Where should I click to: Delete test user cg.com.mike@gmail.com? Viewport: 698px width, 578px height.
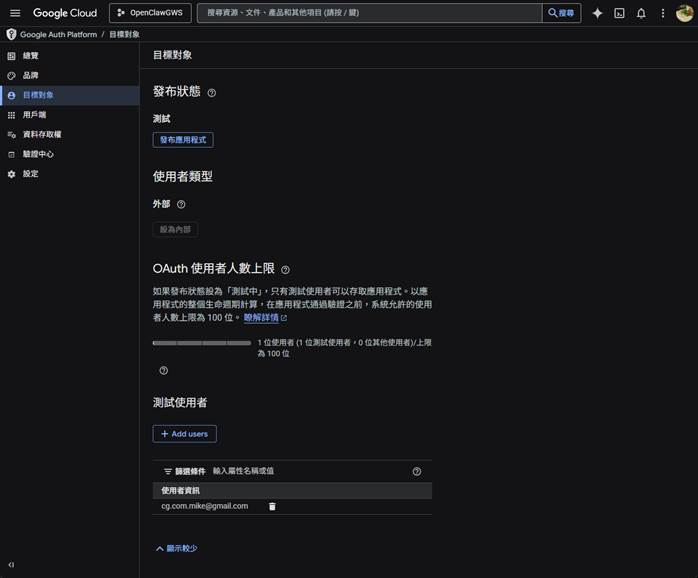coord(272,506)
